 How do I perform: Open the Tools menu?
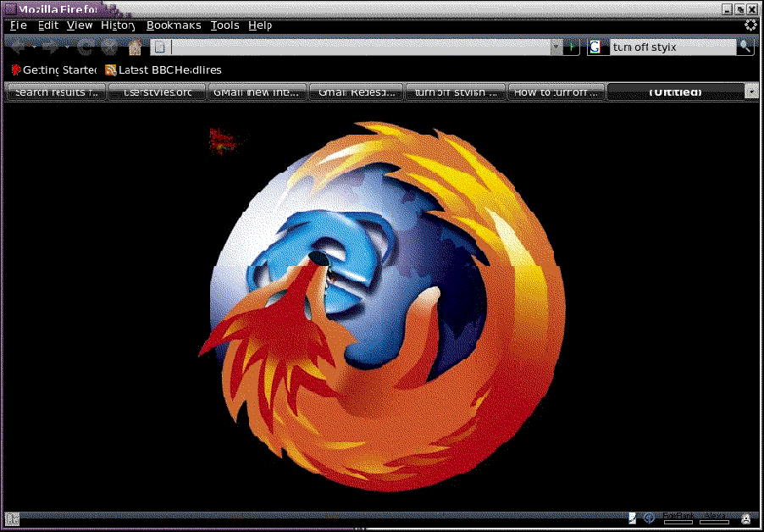(224, 25)
